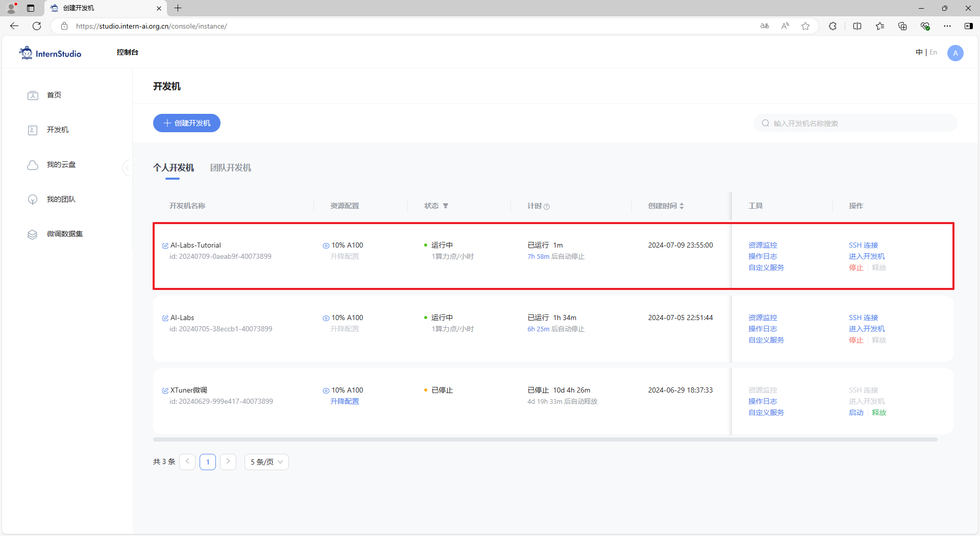
Task: Switch to 团队开发机 tab
Action: click(231, 167)
